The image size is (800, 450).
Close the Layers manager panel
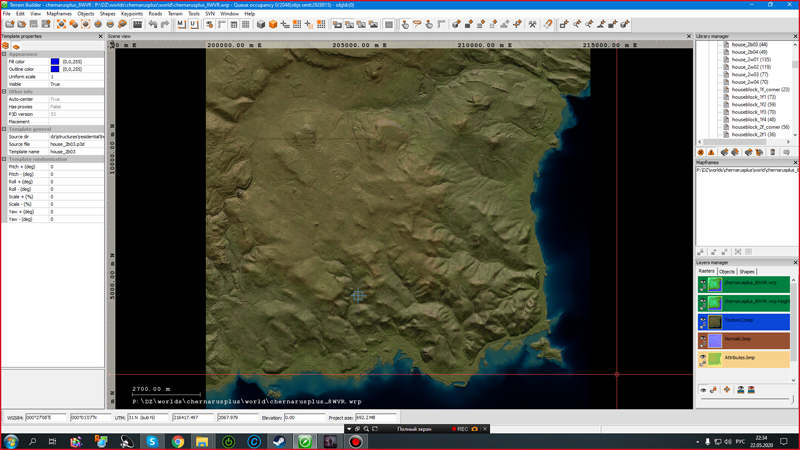(795, 262)
